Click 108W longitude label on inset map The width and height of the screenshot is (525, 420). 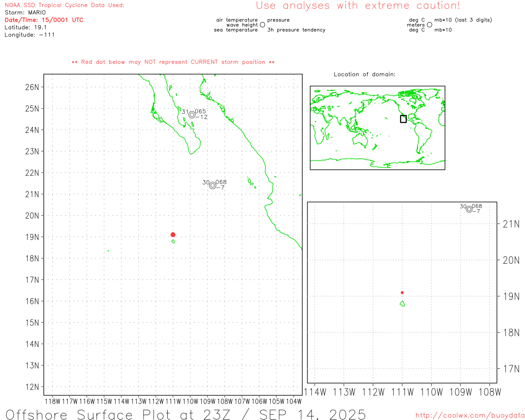(490, 392)
